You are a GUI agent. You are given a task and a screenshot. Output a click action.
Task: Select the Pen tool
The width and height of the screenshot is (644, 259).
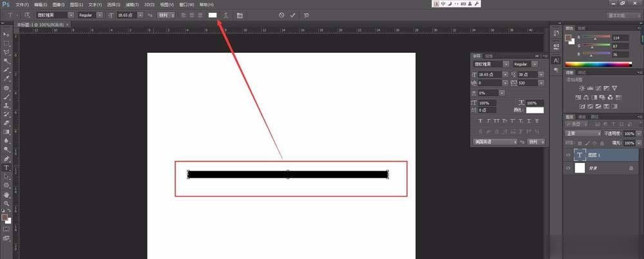(6, 158)
